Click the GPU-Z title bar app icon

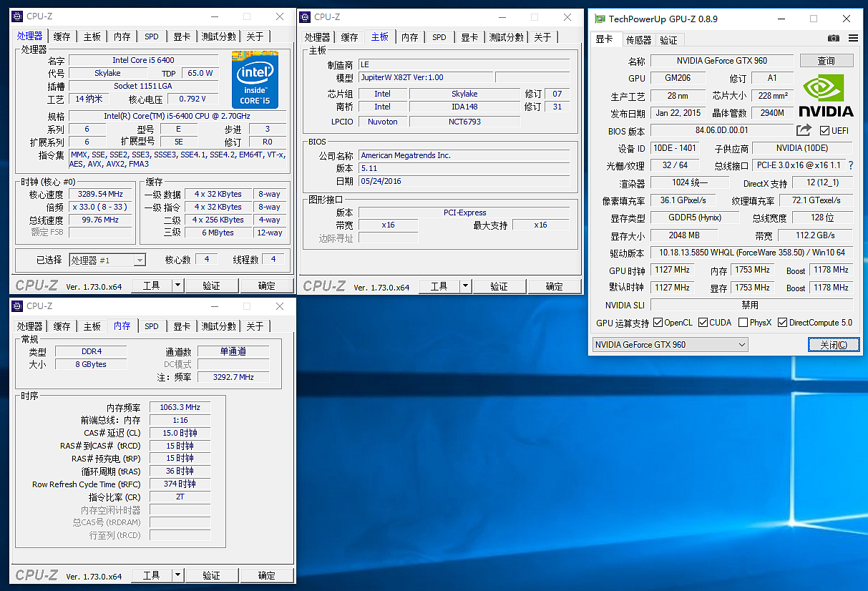[x=600, y=19]
